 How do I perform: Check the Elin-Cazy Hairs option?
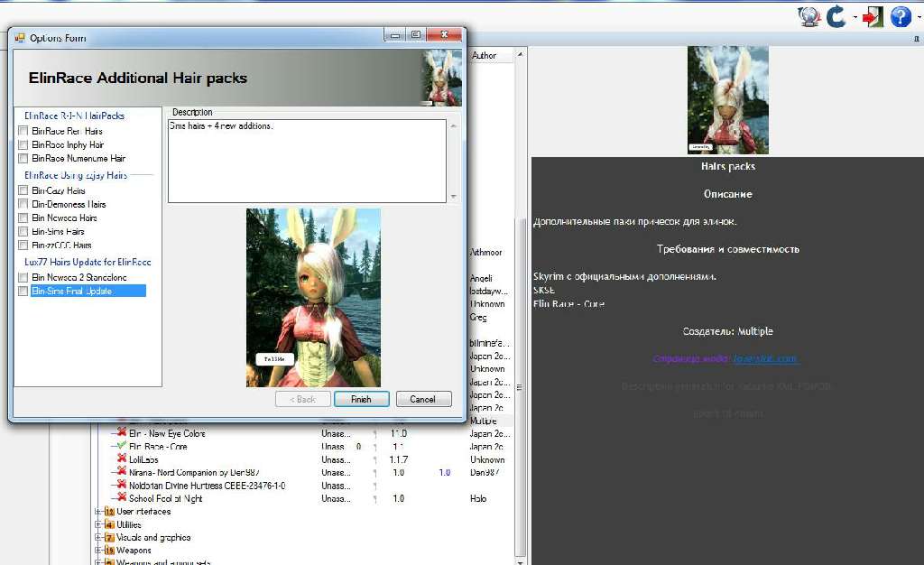click(x=23, y=190)
